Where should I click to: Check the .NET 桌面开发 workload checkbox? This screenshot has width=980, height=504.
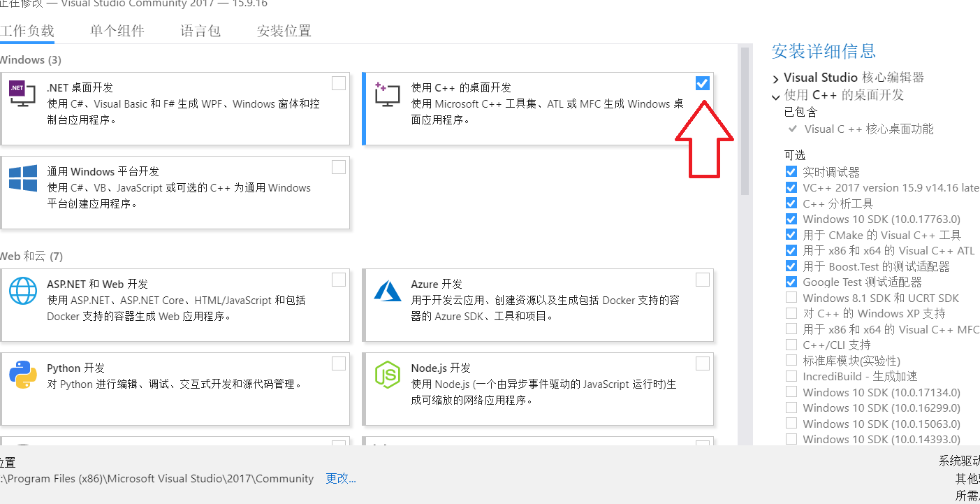(x=339, y=84)
